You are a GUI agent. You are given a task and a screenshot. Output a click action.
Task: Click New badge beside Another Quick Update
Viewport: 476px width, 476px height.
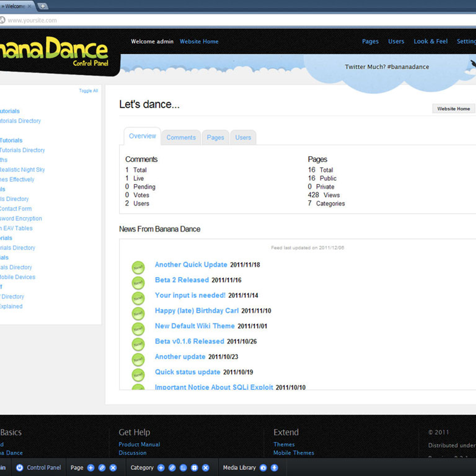tap(138, 267)
